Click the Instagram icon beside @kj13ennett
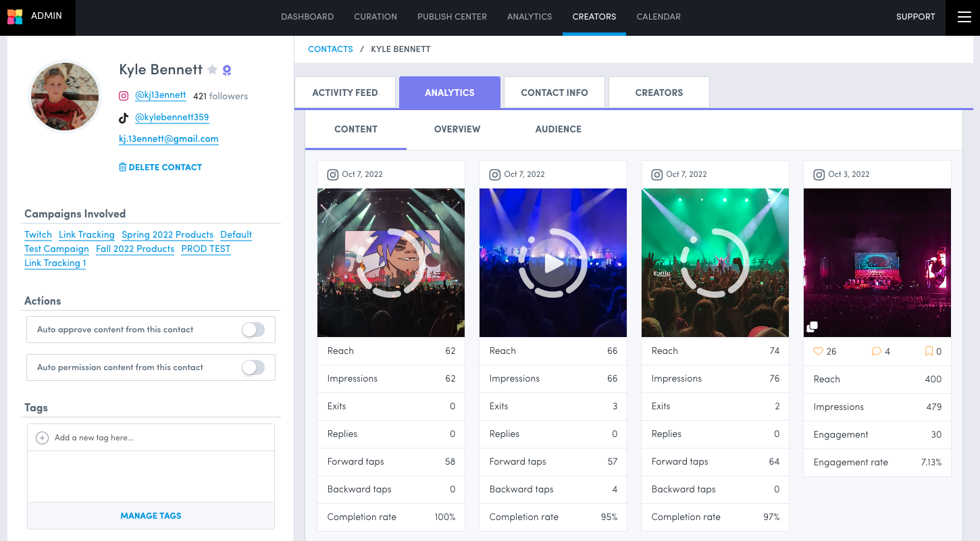The height and width of the screenshot is (541, 980). coord(124,96)
